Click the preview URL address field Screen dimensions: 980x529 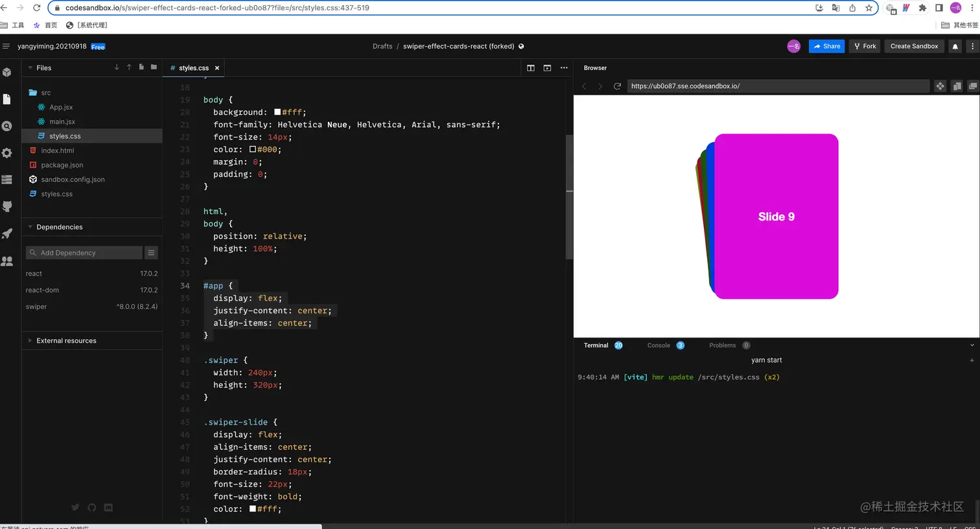tap(778, 86)
